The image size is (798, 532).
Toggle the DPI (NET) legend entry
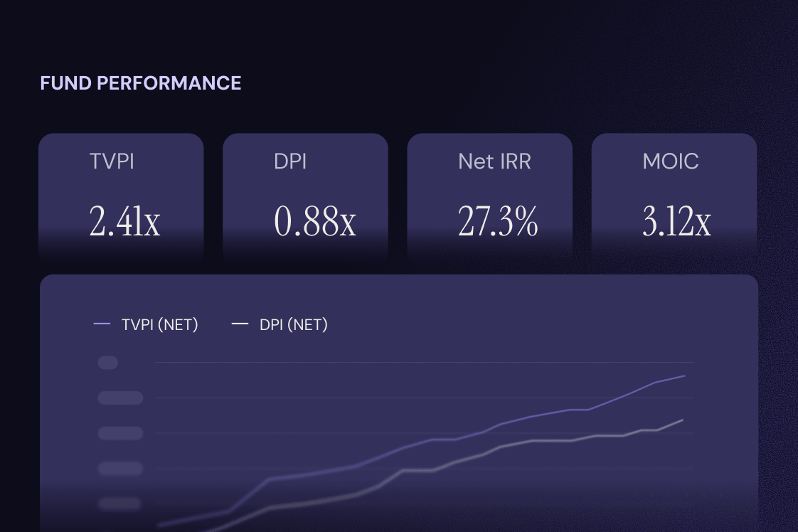[280, 324]
